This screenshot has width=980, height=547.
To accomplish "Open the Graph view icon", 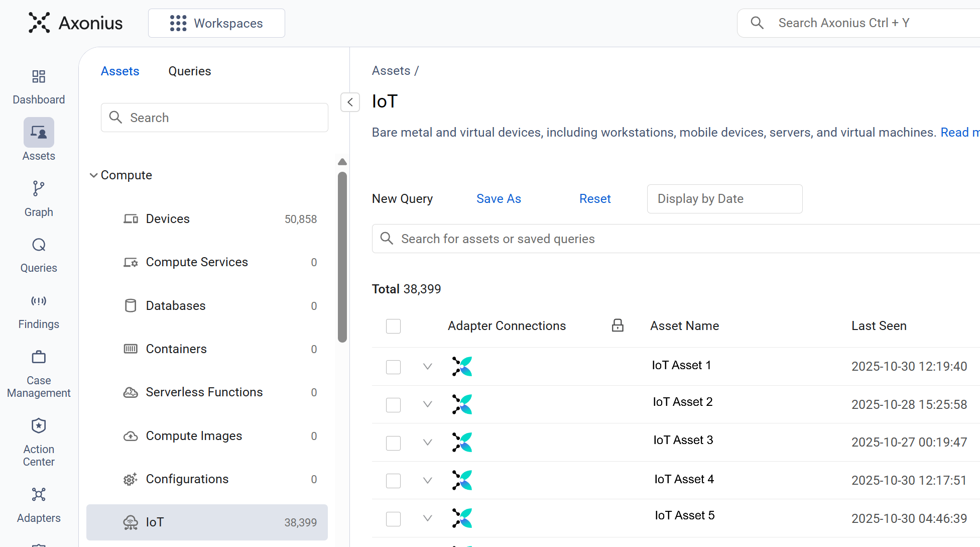I will coord(39,189).
